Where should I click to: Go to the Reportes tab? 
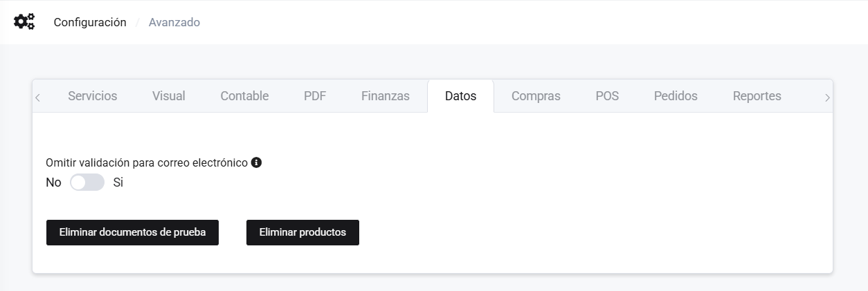(757, 96)
